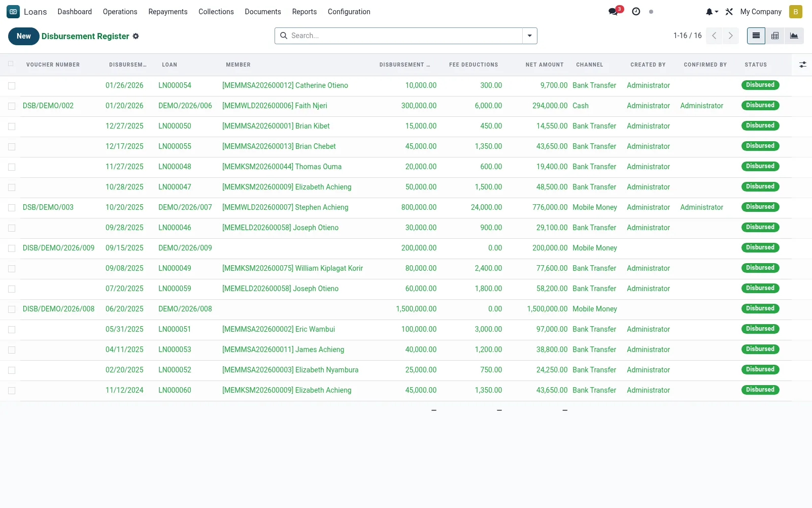This screenshot has width=812, height=508.
Task: Open the Dashboard menu
Action: point(75,12)
